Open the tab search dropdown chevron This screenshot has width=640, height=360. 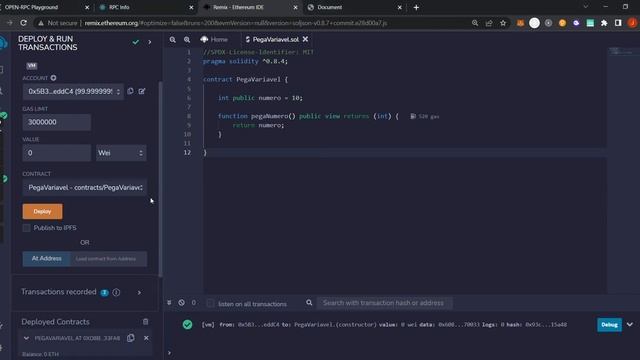586,7
